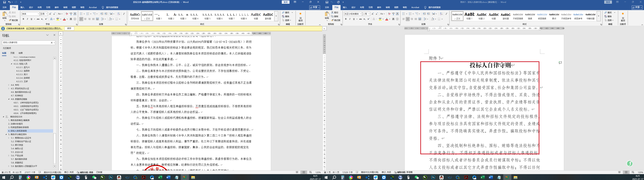The height and width of the screenshot is (180, 644).
Task: Apply bullet list in the left Word window
Action: pos(81,14)
